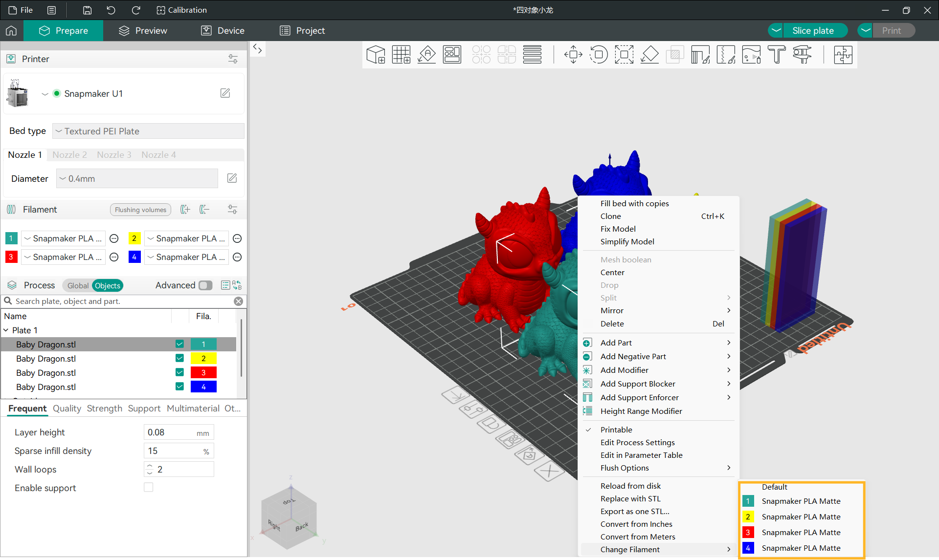Click the Flushing volumes button
This screenshot has width=939, height=560.
click(x=140, y=210)
